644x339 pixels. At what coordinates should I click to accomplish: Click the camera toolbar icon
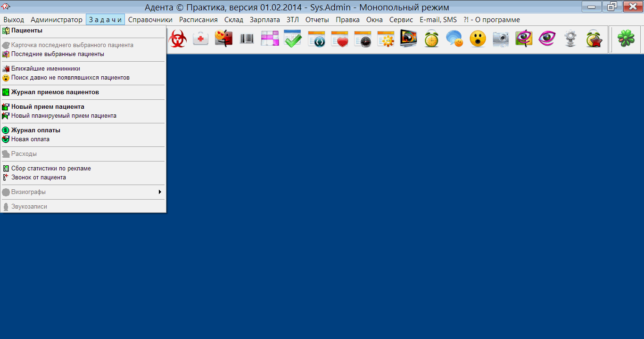[501, 39]
